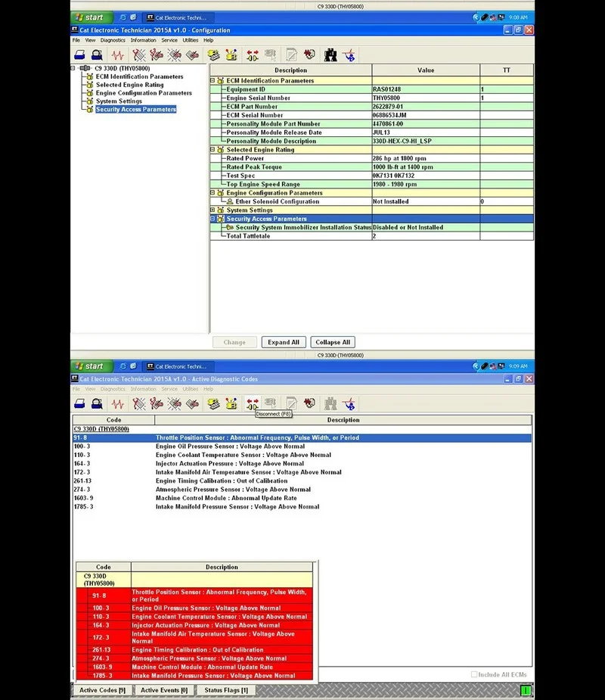Select Security Access Parameters in the left tree
605x700 pixels.
coord(136,110)
